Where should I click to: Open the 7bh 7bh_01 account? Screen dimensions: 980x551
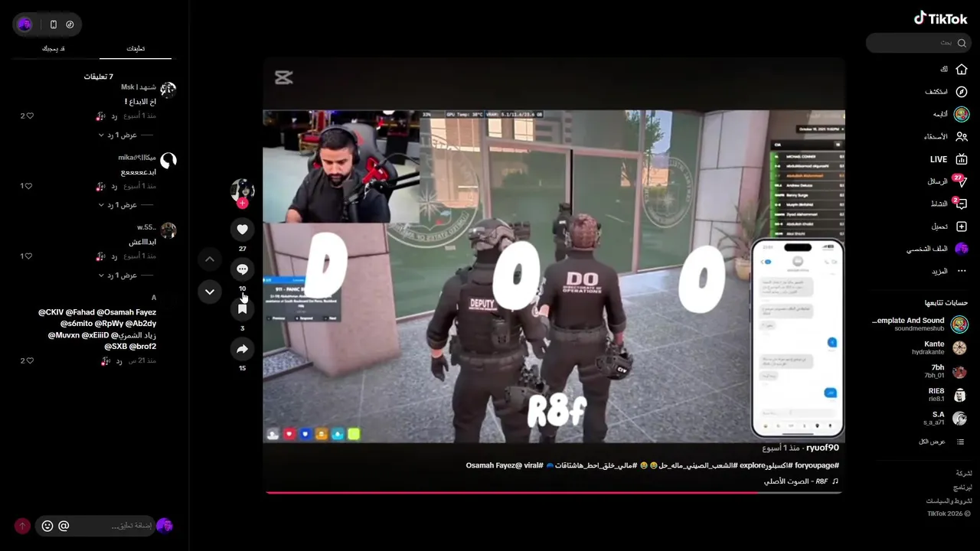tap(945, 371)
